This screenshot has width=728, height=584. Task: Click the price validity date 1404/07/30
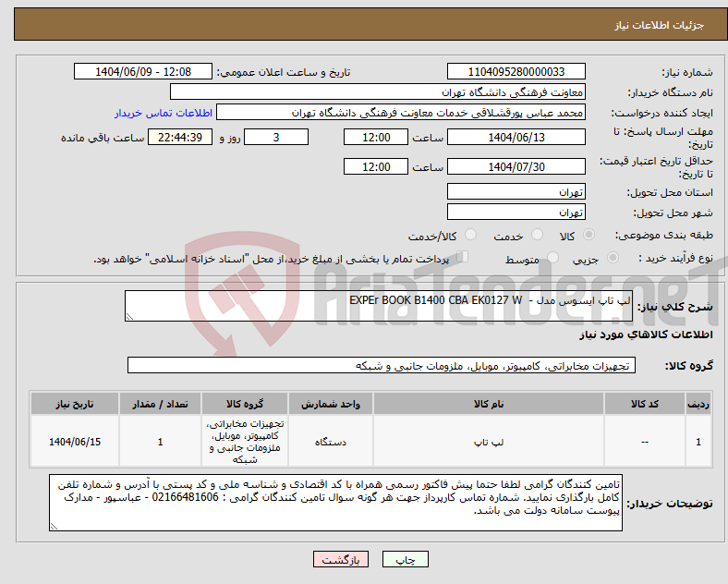(516, 166)
